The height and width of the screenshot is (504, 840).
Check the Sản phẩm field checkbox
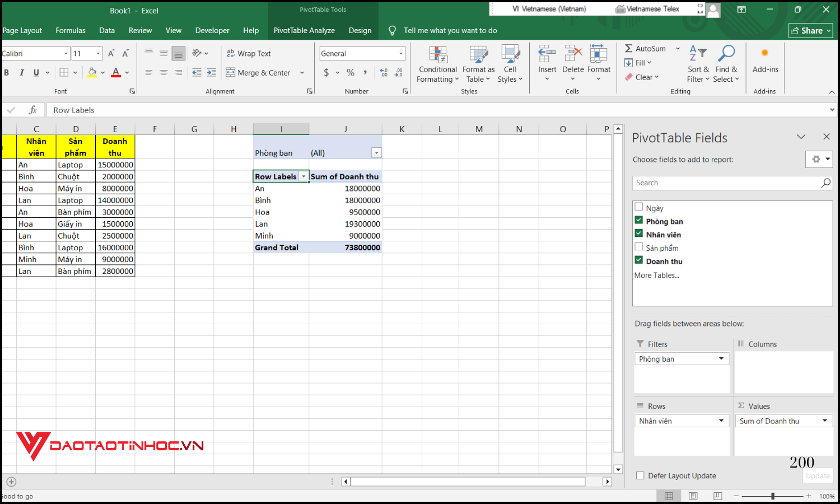(639, 246)
